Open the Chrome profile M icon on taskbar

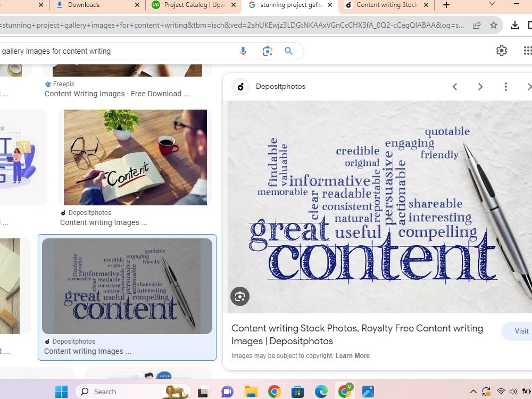(345, 391)
